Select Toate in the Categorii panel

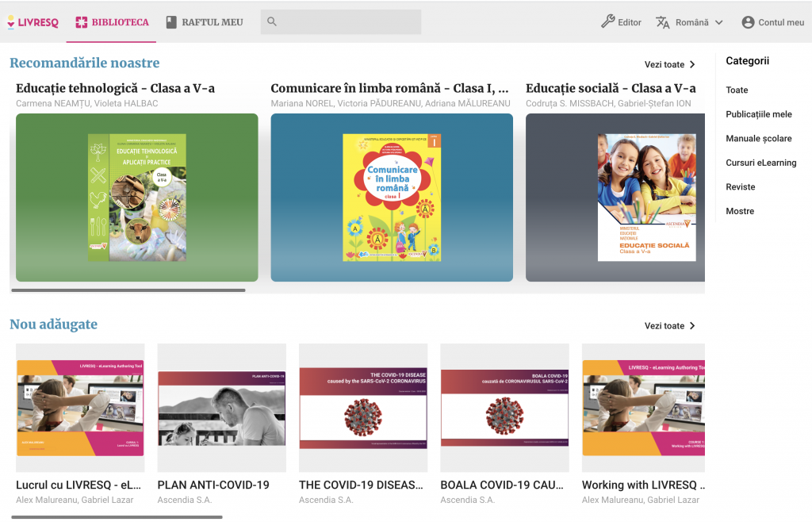tap(737, 90)
